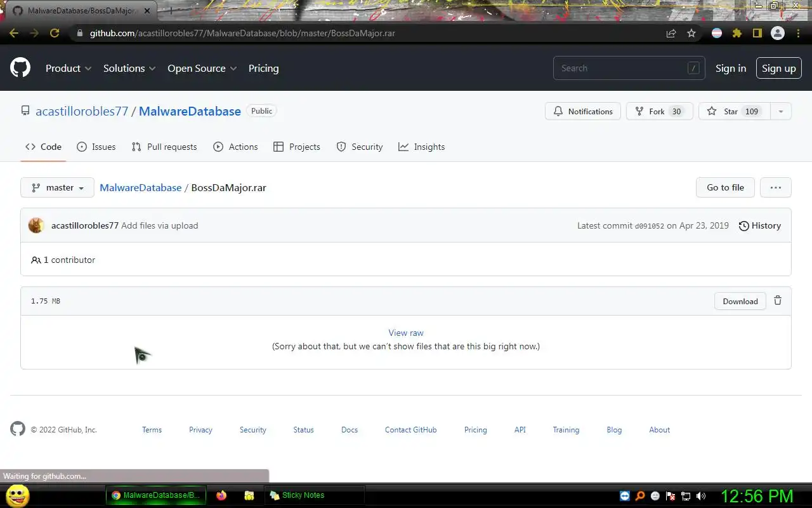This screenshot has width=812, height=508.
Task: Click Sign in
Action: pyautogui.click(x=731, y=68)
